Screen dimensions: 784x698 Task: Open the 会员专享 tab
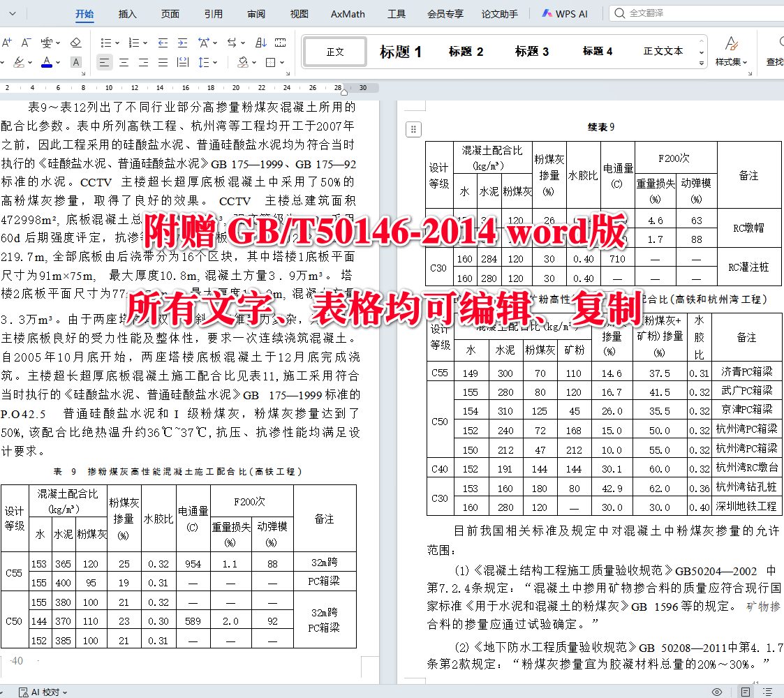(445, 14)
